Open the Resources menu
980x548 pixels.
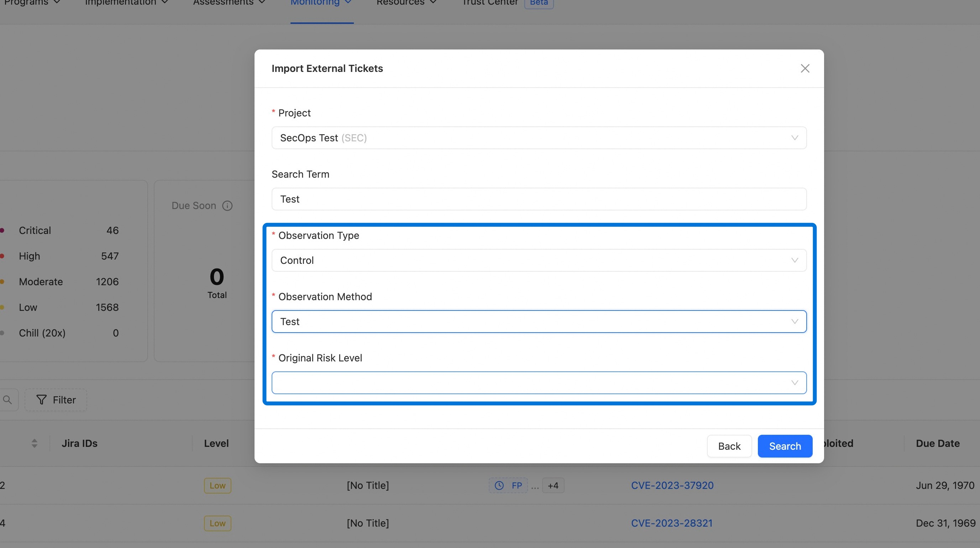coord(406,3)
